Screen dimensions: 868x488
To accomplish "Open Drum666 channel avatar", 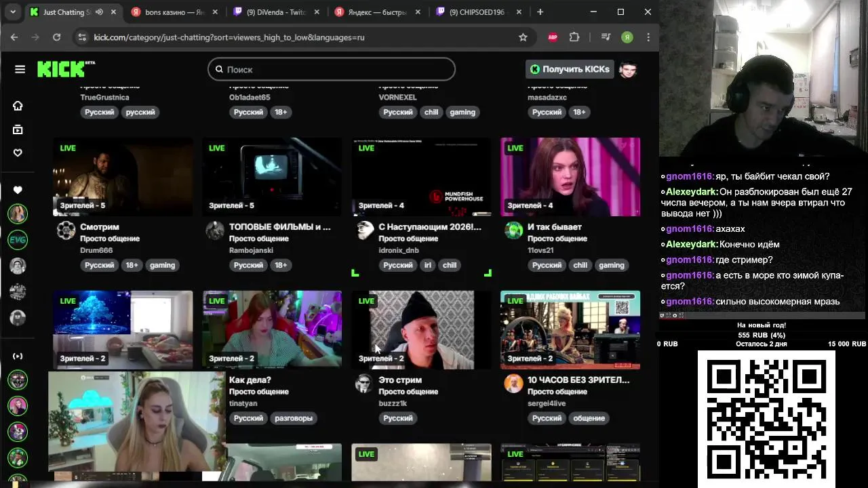I will point(66,230).
